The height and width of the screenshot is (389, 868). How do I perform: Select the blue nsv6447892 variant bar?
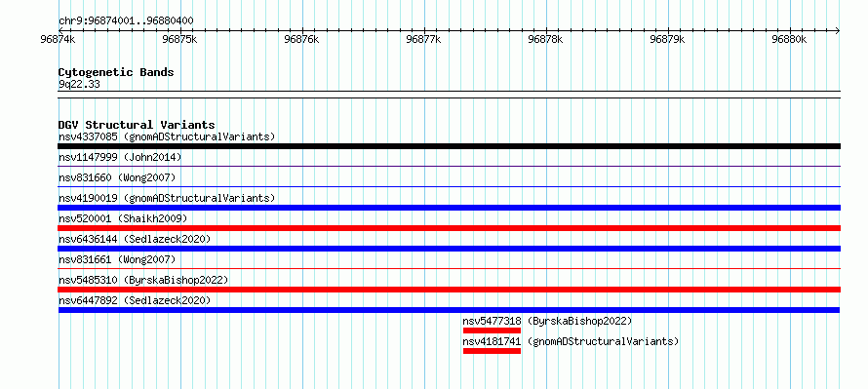click(x=449, y=310)
